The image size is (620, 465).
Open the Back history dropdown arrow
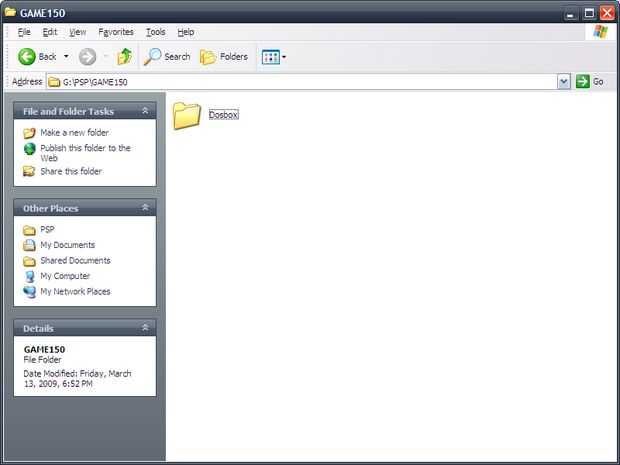[x=66, y=57]
